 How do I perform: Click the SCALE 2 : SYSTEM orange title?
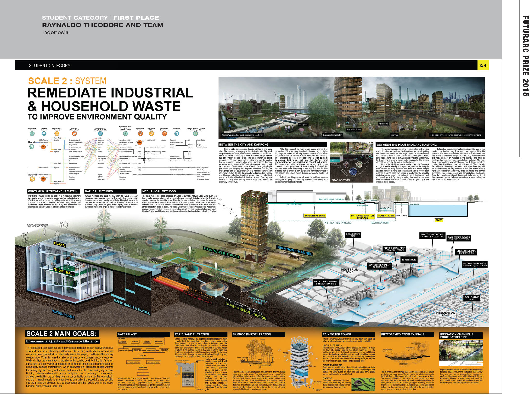pos(67,81)
